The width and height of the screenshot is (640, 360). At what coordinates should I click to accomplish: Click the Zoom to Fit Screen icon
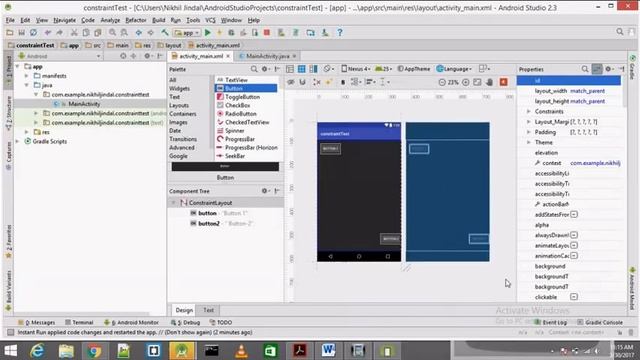(x=477, y=82)
